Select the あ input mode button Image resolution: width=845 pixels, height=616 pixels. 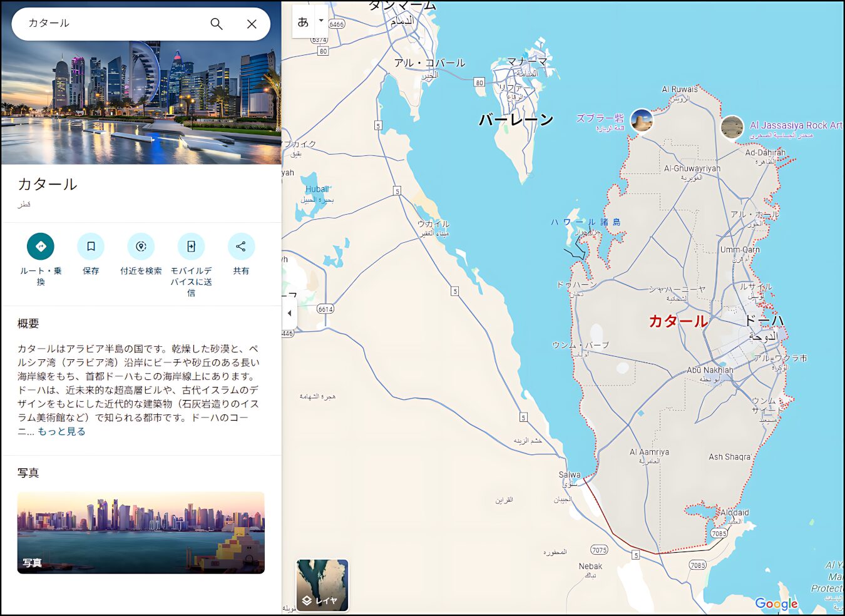[303, 22]
